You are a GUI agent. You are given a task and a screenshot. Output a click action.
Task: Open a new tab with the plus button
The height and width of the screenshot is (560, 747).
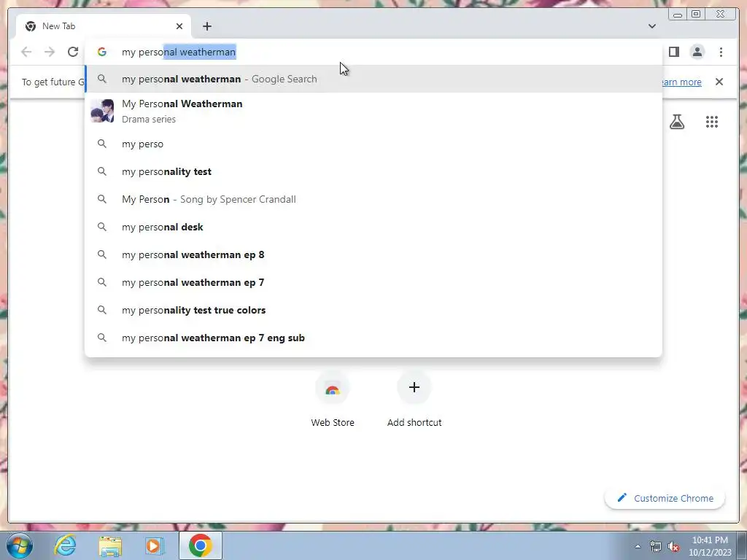[206, 26]
